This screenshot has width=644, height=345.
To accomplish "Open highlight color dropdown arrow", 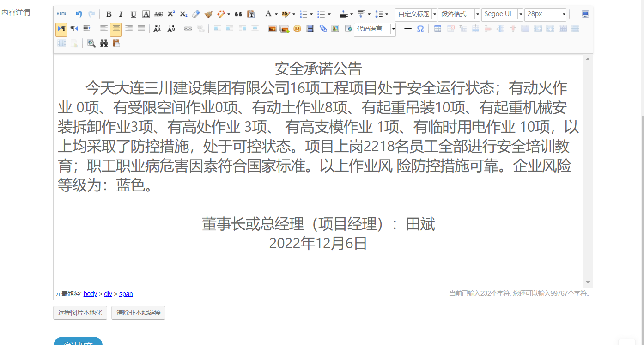I will [294, 15].
